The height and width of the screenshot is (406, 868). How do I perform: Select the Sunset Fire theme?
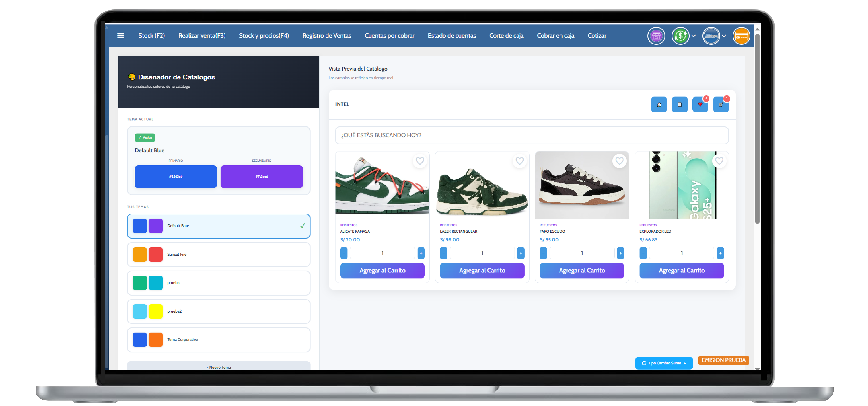219,255
